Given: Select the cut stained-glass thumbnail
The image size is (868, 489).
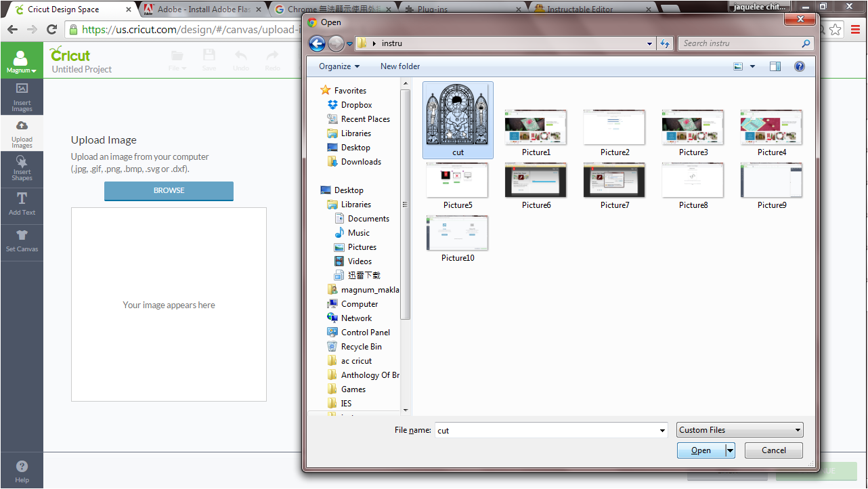Looking at the screenshot, I should coord(458,120).
